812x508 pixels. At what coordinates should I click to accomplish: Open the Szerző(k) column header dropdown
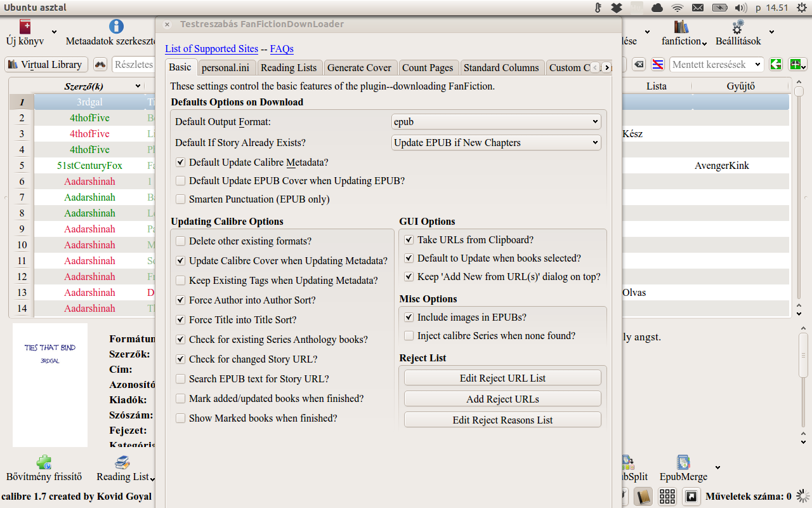pyautogui.click(x=138, y=86)
